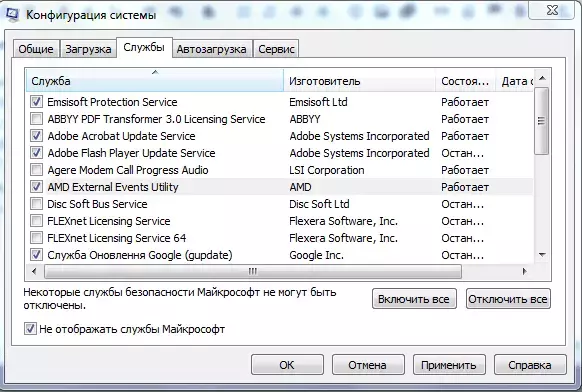Uncheck Adobe Acrobat Update Service
Viewport: 582px width, 392px height.
coord(36,136)
